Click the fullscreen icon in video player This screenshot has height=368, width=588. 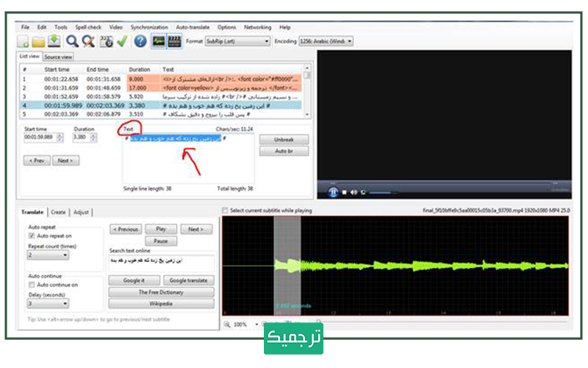(x=362, y=192)
